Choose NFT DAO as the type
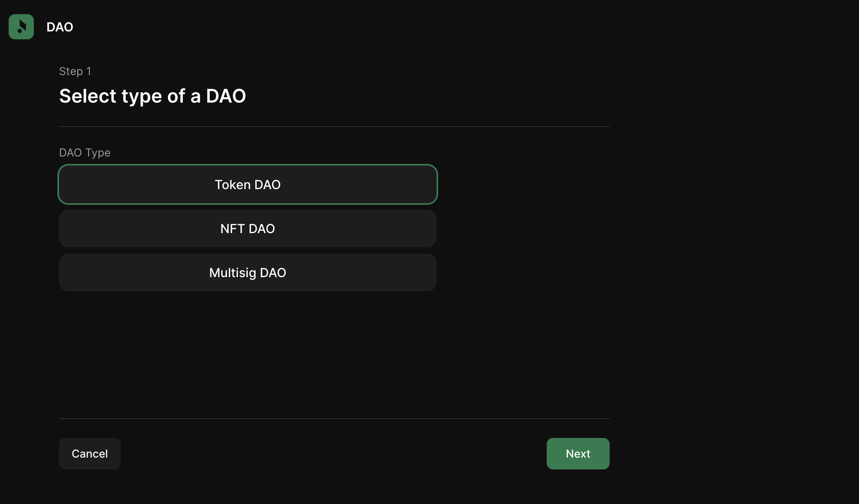 248,228
